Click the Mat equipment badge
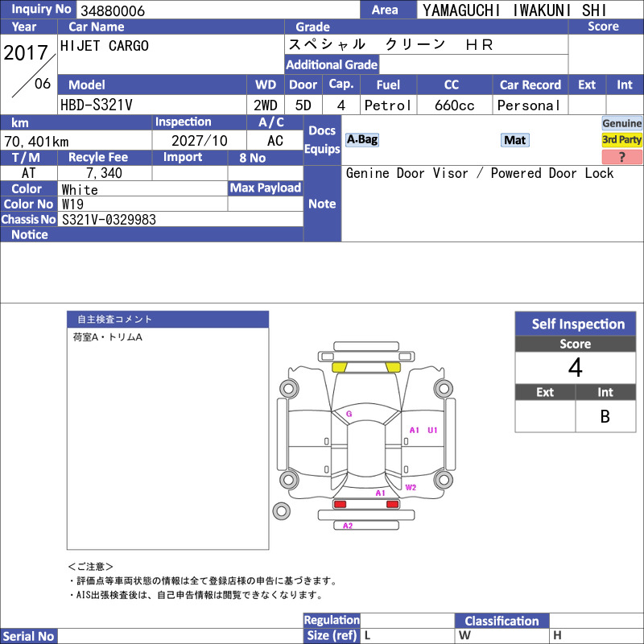Viewport: 644px width, 644px height. click(x=514, y=140)
